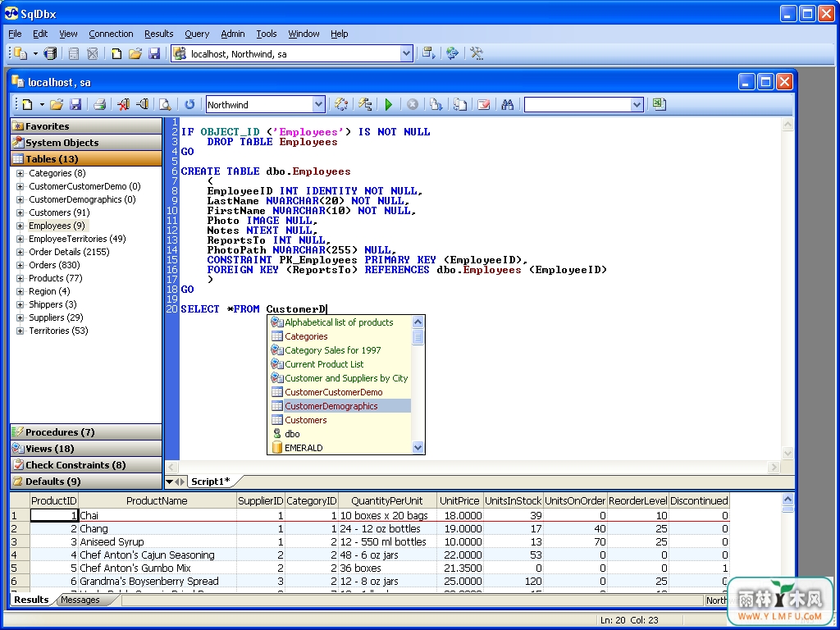Create a new script from the main toolbar

[116, 53]
